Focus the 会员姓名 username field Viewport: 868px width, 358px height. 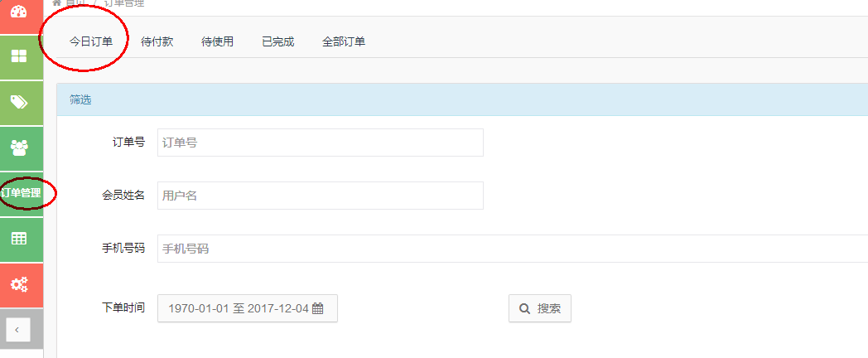coord(320,196)
